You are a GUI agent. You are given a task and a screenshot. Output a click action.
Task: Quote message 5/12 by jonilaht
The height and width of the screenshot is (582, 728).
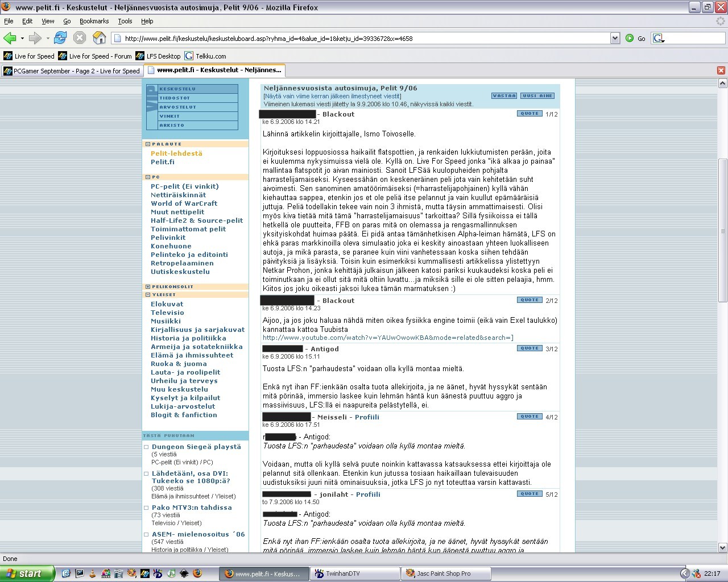pyautogui.click(x=530, y=494)
